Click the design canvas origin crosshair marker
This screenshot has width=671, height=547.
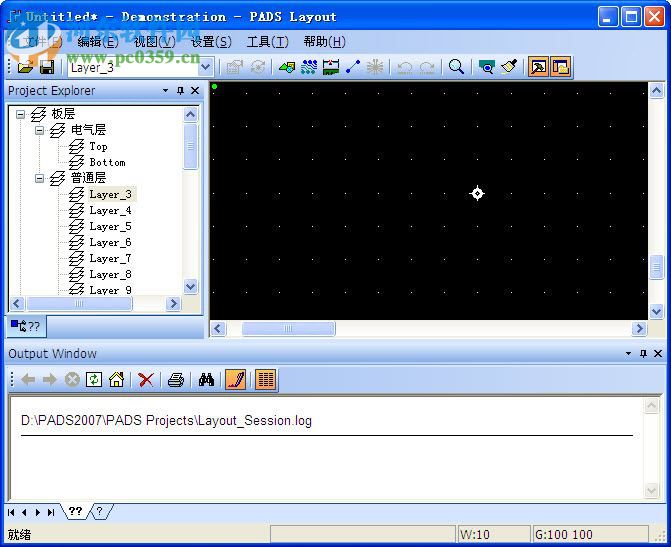[477, 193]
